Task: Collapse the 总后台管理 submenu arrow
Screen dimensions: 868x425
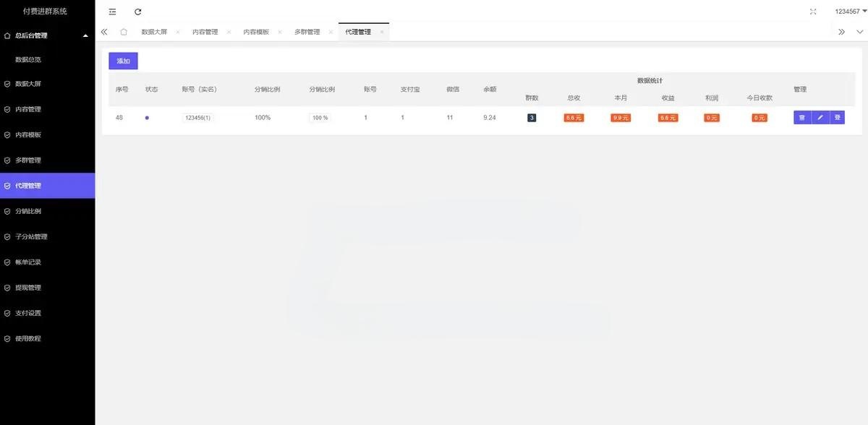Action: 85,34
